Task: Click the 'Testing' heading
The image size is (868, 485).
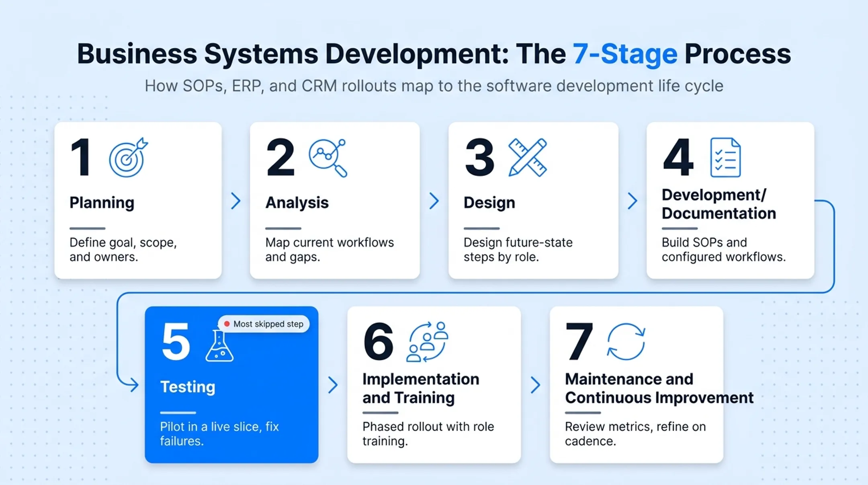Action: point(188,387)
